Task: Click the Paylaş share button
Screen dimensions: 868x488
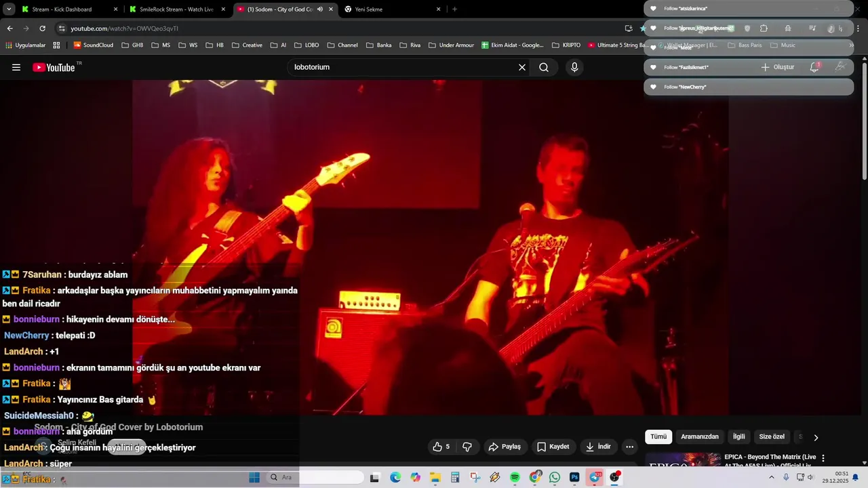Action: (x=505, y=447)
